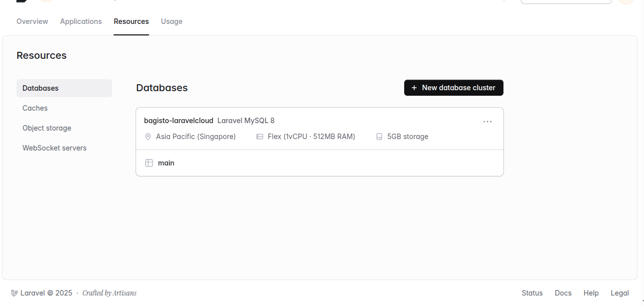Switch to the Overview tab

tap(32, 21)
